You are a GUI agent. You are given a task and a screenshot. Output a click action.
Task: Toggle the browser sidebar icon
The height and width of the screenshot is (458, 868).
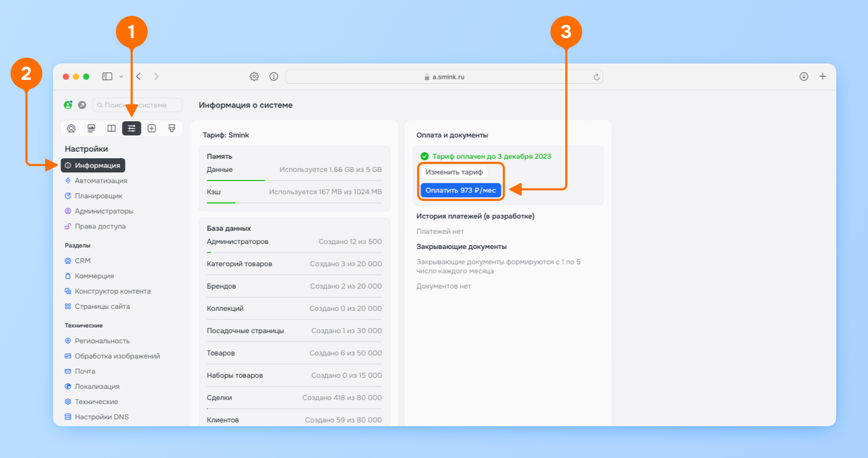tap(107, 77)
